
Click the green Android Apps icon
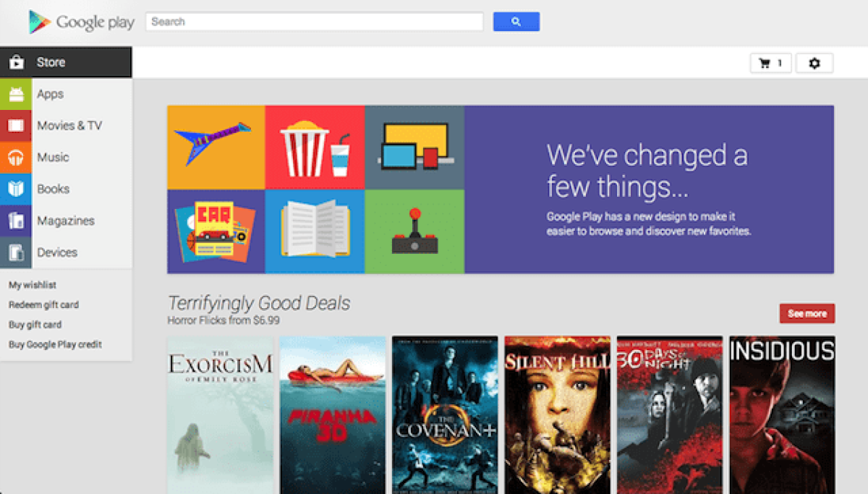coord(16,94)
